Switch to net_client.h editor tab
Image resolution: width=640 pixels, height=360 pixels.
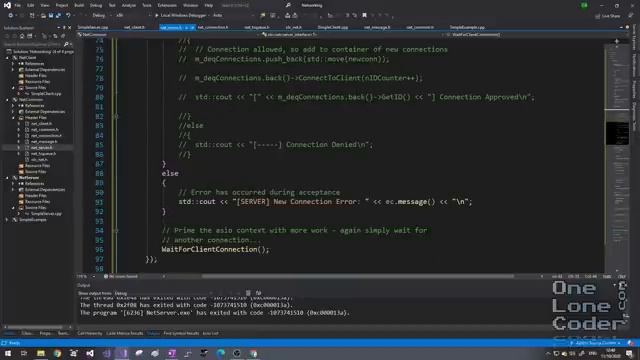[x=135, y=27]
